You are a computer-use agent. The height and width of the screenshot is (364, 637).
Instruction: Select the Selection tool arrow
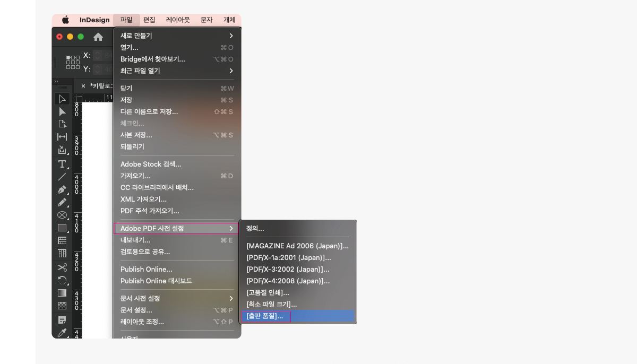tap(62, 99)
